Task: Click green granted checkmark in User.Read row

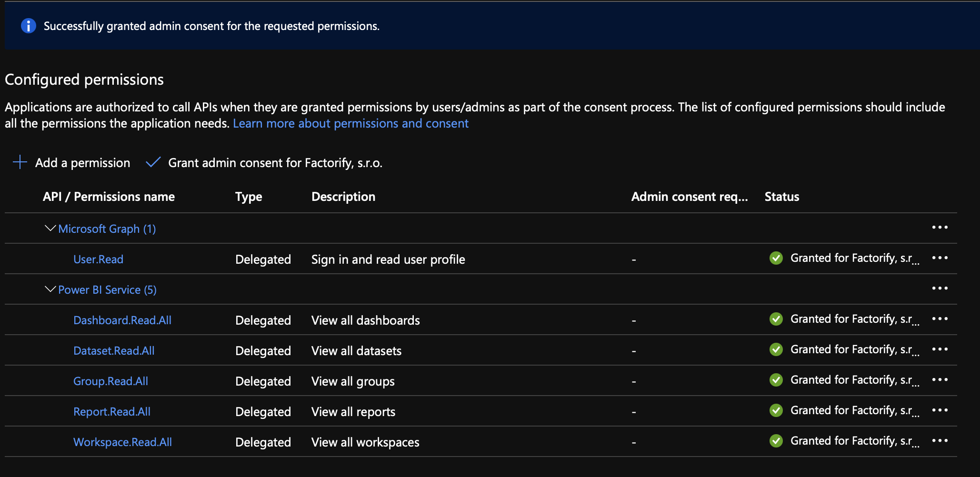Action: click(776, 258)
